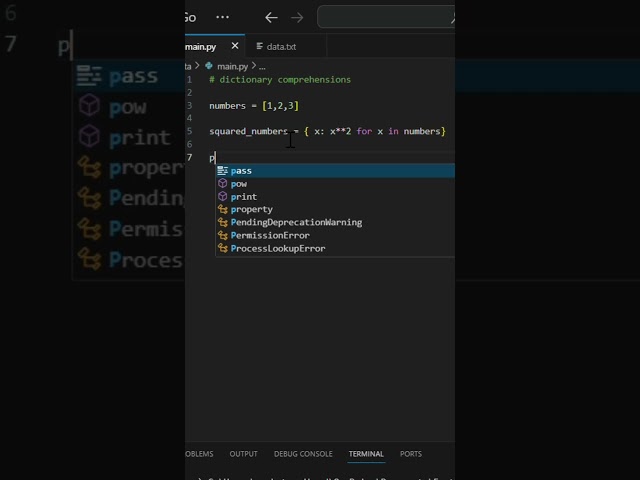Image resolution: width=640 pixels, height=480 pixels.
Task: Go forward with the right arrow
Action: [297, 18]
